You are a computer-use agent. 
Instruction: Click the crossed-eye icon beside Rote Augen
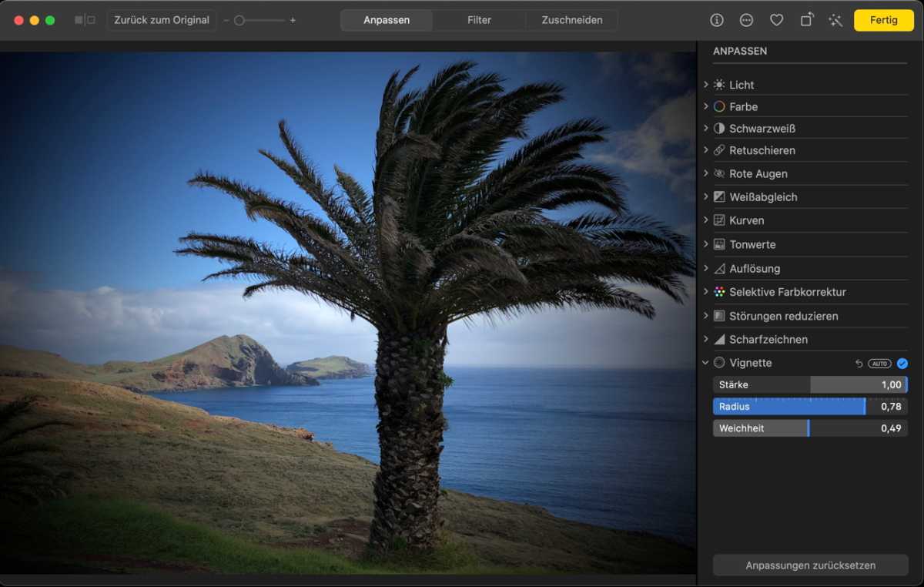(x=719, y=173)
